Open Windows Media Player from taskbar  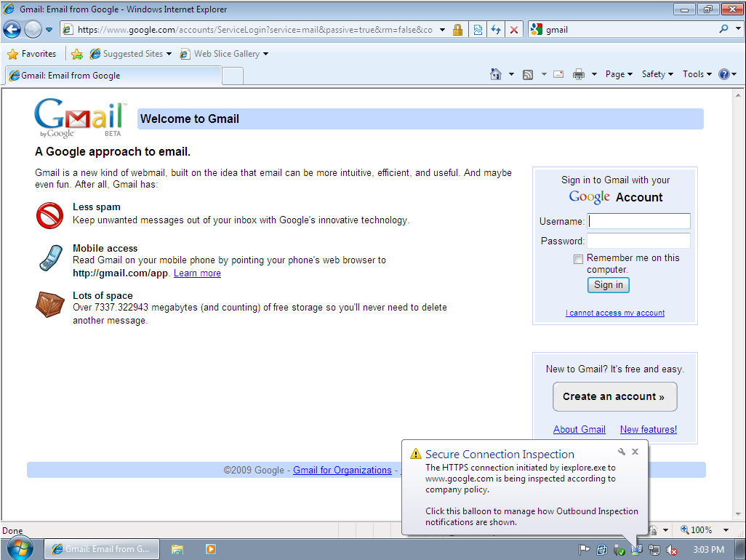pyautogui.click(x=211, y=550)
